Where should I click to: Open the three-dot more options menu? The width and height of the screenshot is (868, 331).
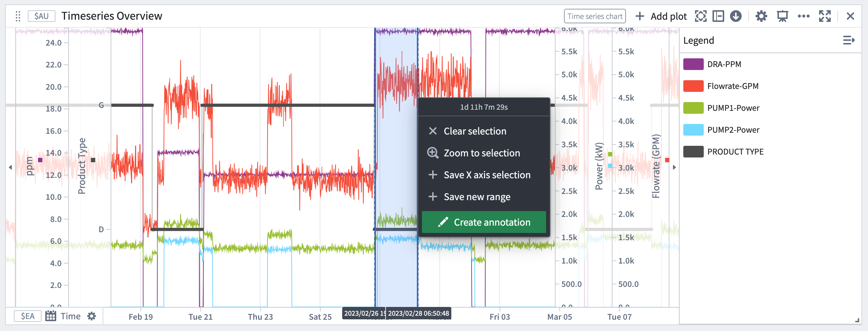click(803, 16)
